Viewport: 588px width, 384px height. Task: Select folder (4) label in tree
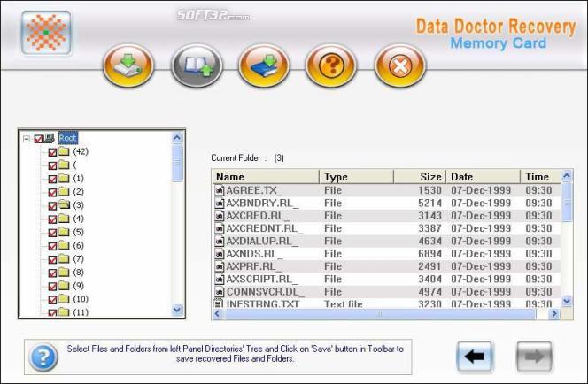click(79, 219)
